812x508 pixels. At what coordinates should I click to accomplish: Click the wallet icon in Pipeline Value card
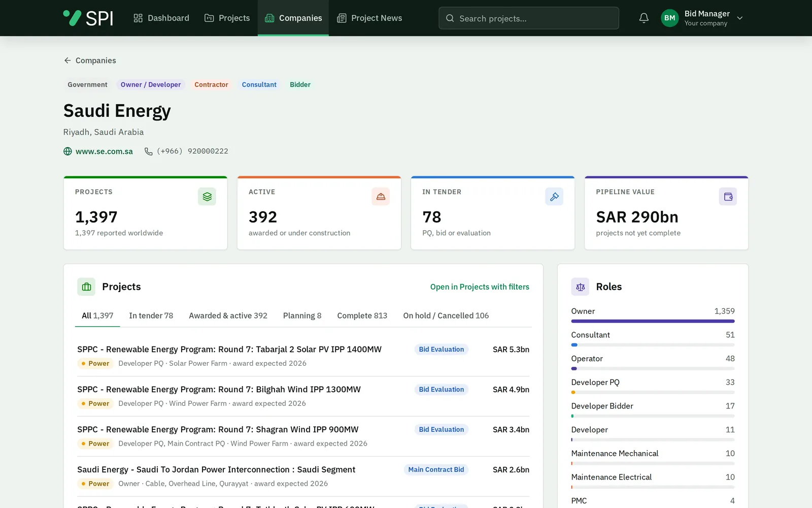728,197
